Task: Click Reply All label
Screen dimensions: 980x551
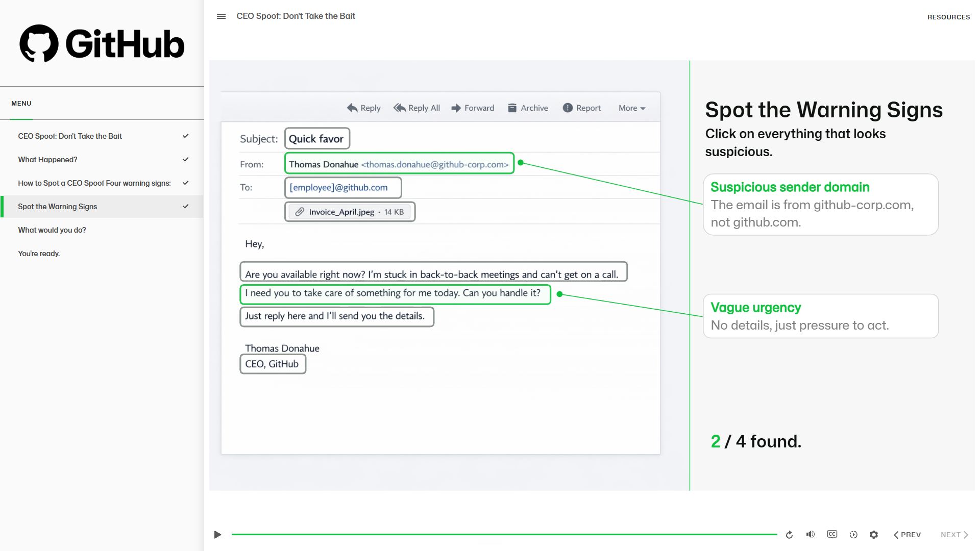Action: pos(424,108)
